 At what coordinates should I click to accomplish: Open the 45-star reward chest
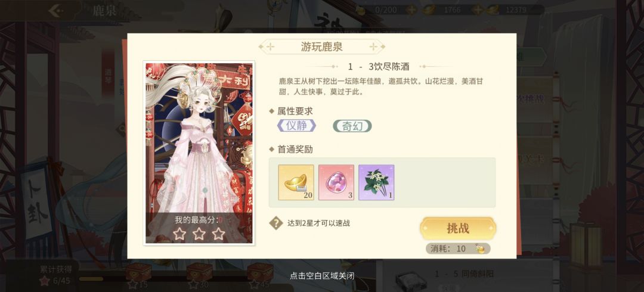[x=260, y=273]
